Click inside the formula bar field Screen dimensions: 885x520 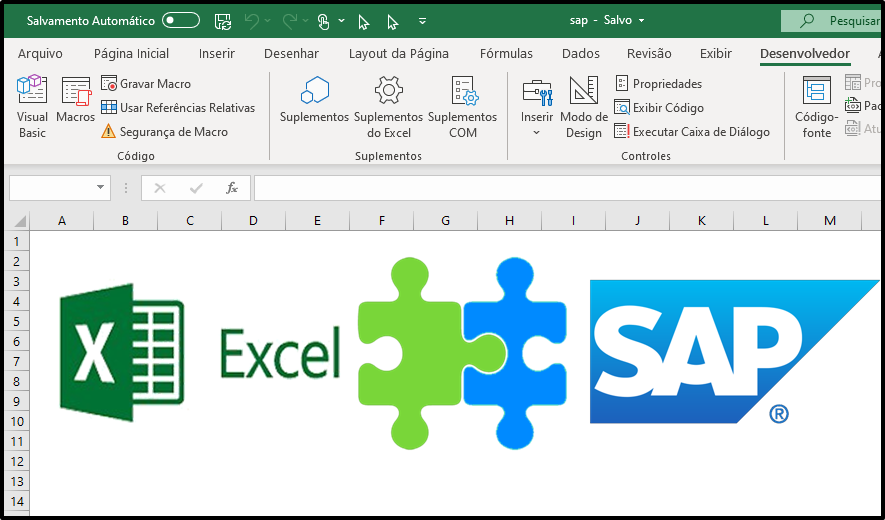pyautogui.click(x=560, y=188)
